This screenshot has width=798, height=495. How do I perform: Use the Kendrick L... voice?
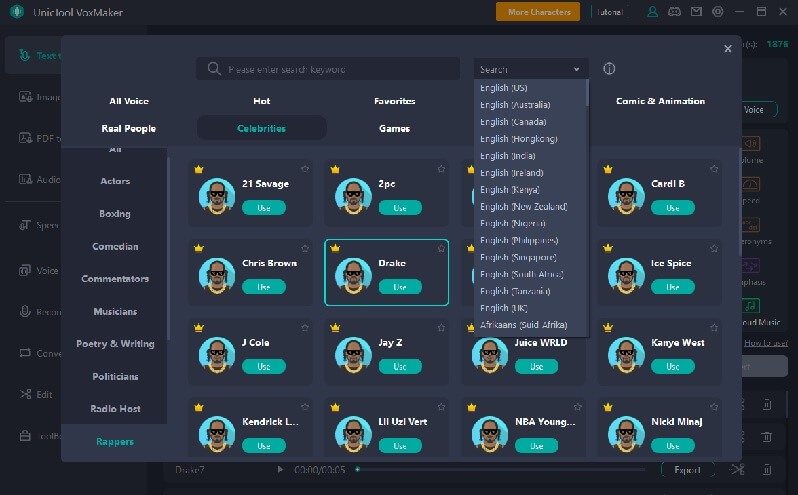tap(264, 446)
